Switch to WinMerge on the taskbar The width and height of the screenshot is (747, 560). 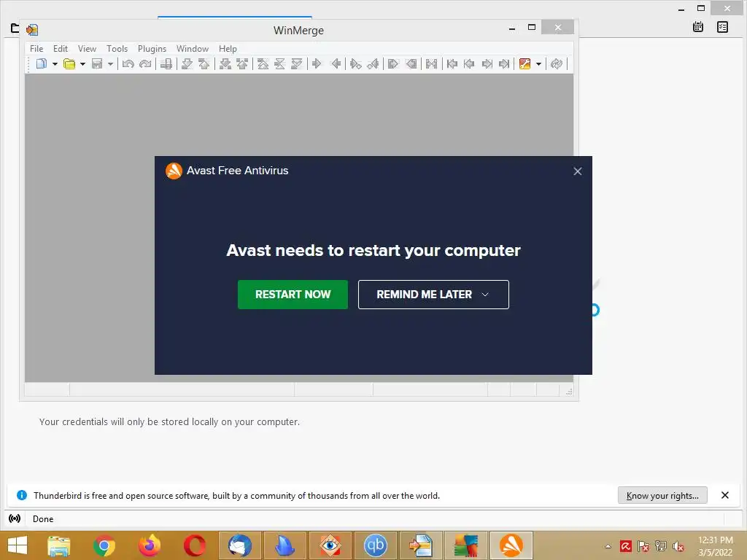pyautogui.click(x=421, y=545)
